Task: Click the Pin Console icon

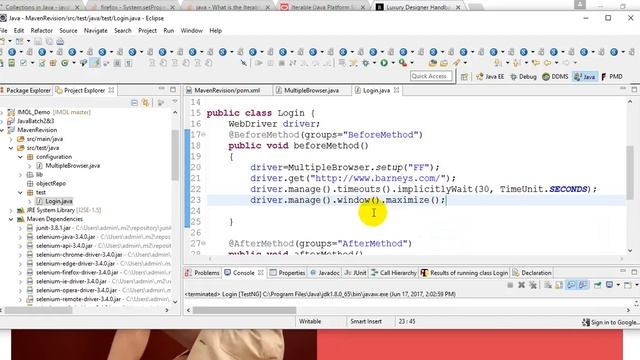Action: tap(597, 285)
